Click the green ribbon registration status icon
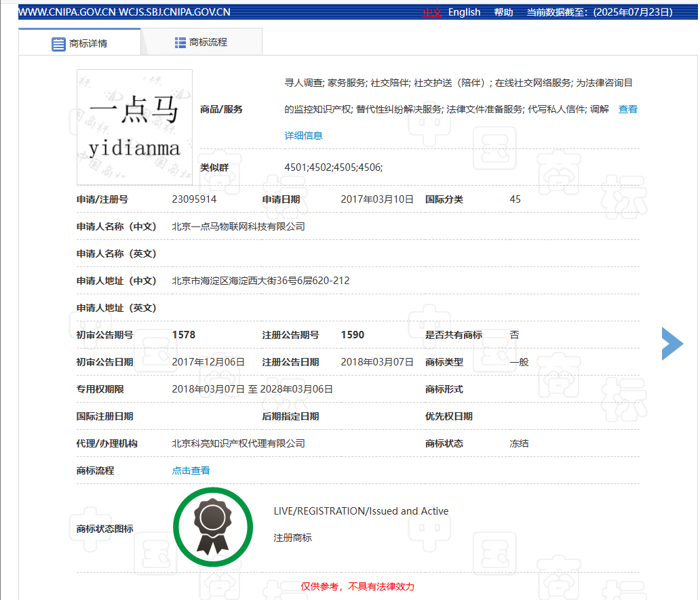 pos(213,527)
